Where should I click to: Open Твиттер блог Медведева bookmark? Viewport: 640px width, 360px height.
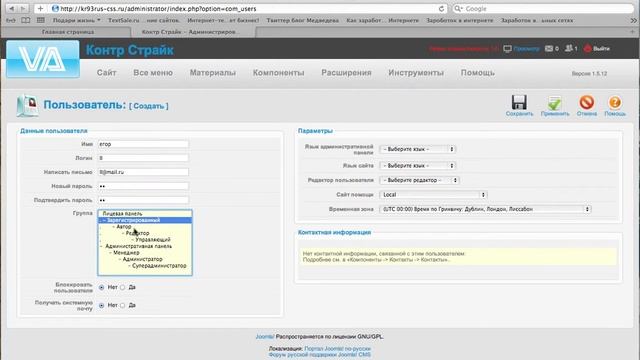click(x=302, y=20)
